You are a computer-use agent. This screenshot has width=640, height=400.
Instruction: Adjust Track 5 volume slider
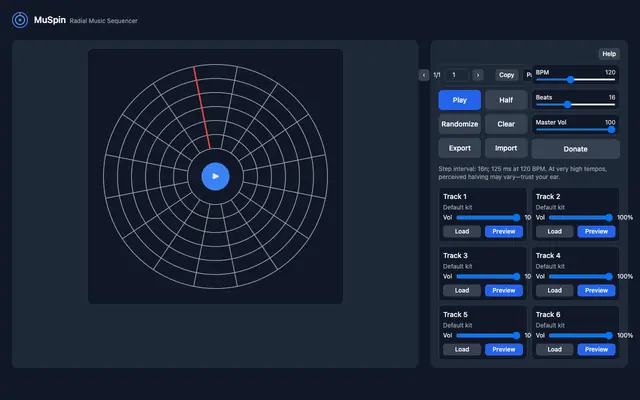coord(488,336)
